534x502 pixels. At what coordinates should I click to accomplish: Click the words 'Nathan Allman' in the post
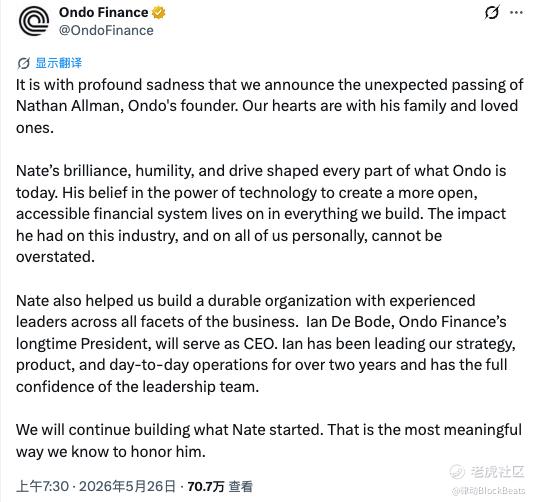[x=67, y=106]
